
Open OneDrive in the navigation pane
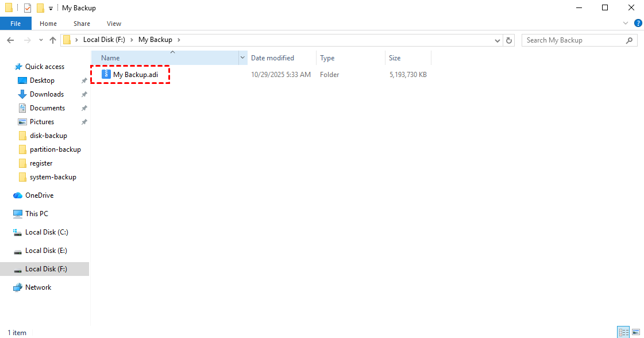39,195
